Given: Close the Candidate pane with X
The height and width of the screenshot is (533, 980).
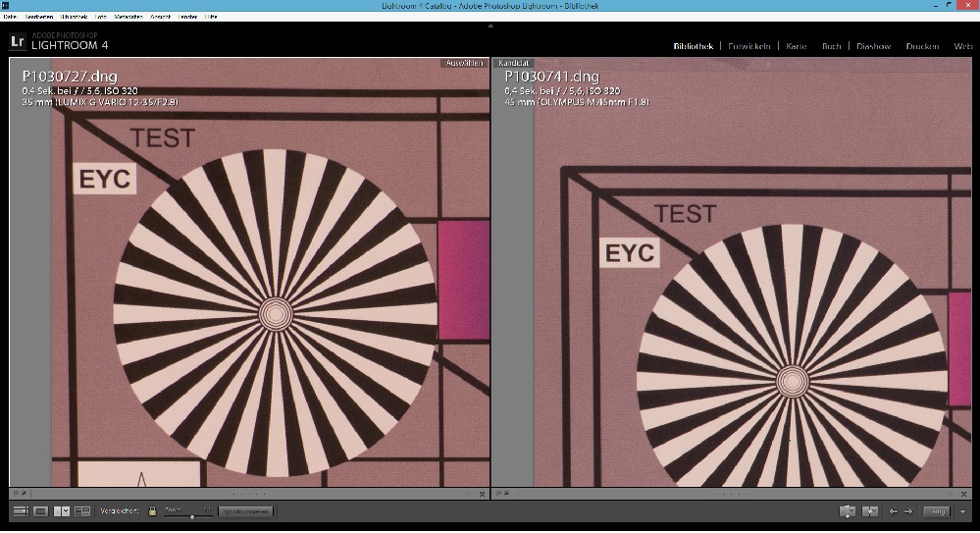Looking at the screenshot, I should pos(964,494).
